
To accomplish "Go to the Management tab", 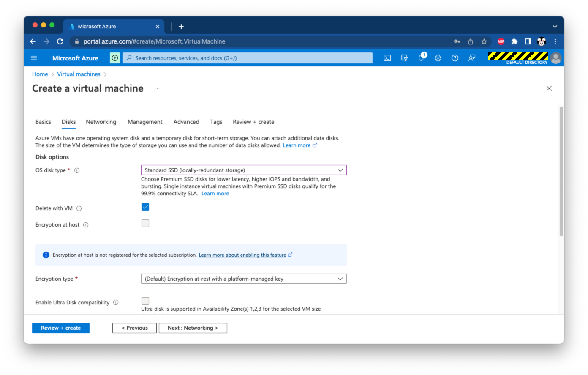I will click(145, 122).
